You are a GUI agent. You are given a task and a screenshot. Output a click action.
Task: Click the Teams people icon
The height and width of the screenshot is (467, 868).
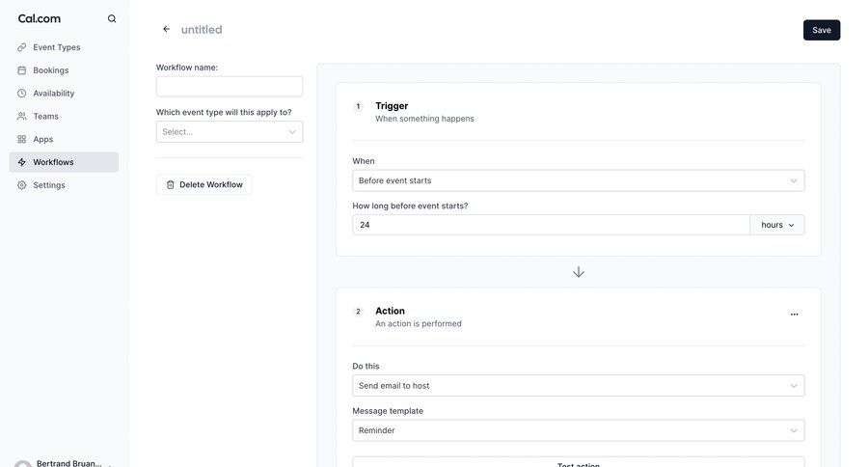(21, 116)
